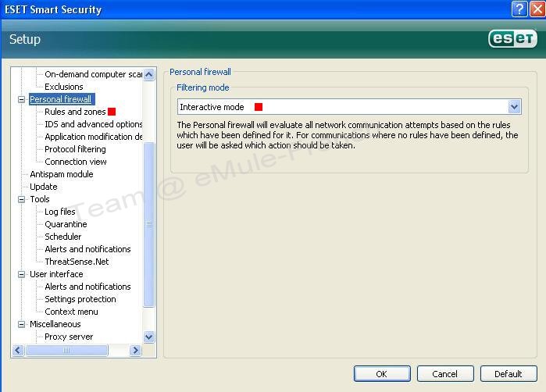The width and height of the screenshot is (546, 392).
Task: Click horizontal scrollbar left arrow
Action: [x=18, y=351]
